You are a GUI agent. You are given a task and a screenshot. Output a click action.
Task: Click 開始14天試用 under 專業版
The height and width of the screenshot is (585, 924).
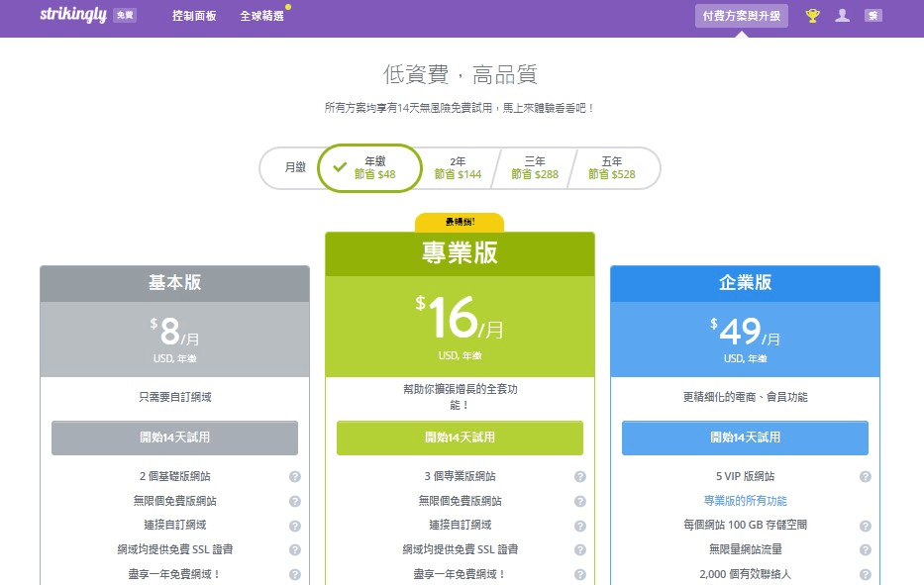tap(460, 438)
